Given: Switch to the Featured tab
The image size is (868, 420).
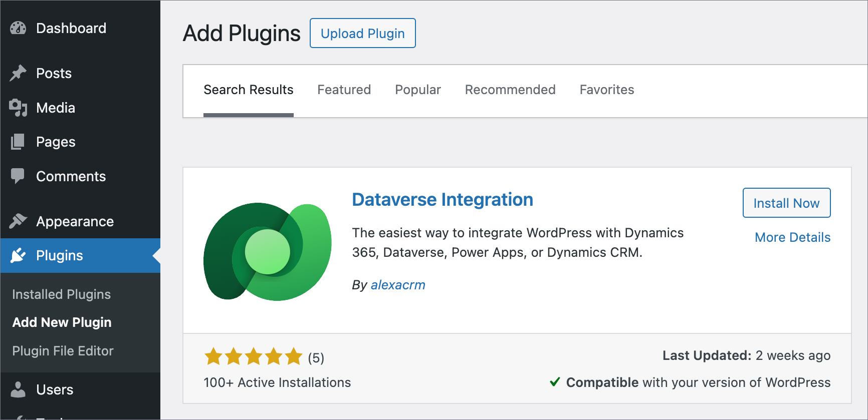Looking at the screenshot, I should 344,90.
